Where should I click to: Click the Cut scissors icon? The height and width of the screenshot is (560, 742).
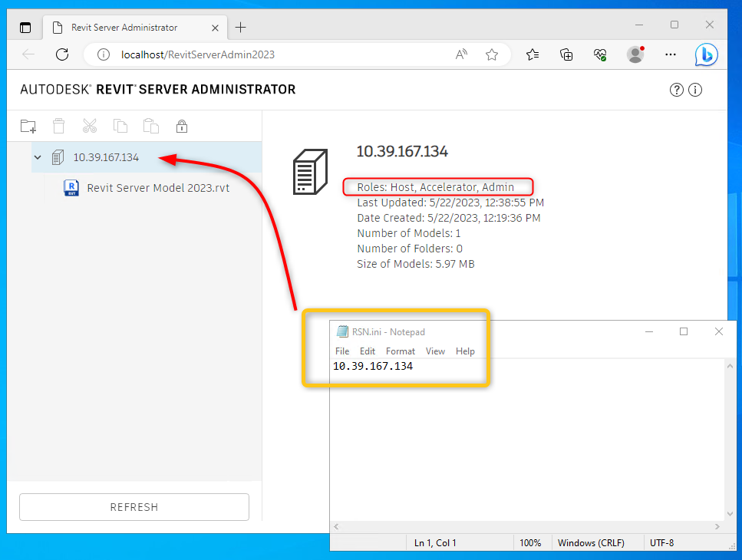click(90, 126)
